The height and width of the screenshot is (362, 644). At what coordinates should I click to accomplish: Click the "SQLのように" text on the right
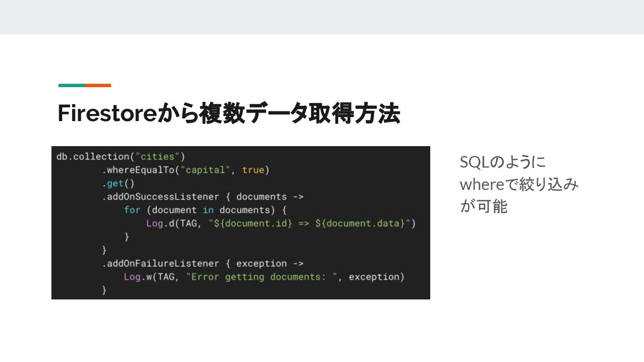[503, 162]
